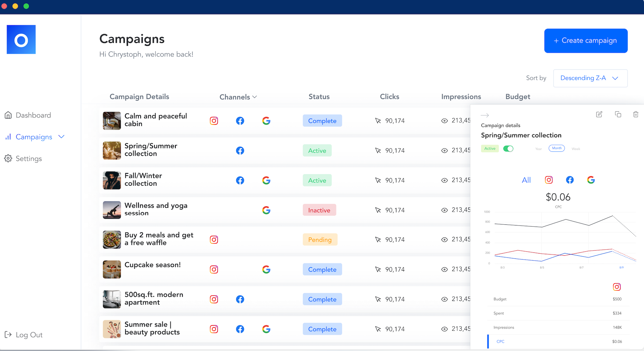
Task: Click the Log Out link
Action: pyautogui.click(x=23, y=335)
